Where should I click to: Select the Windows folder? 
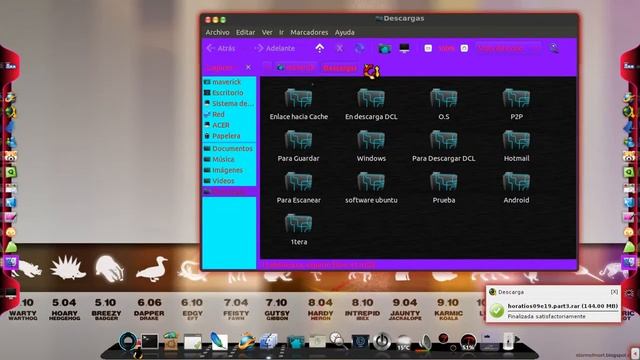(371, 146)
